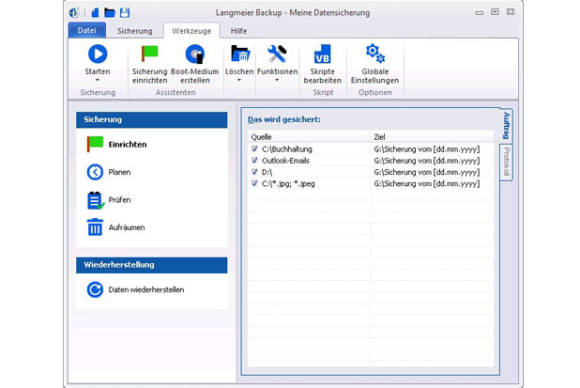Screen dimensions: 580x388
Task: Uncheck the C:\Buchhaltung source checkbox
Action: coord(254,149)
